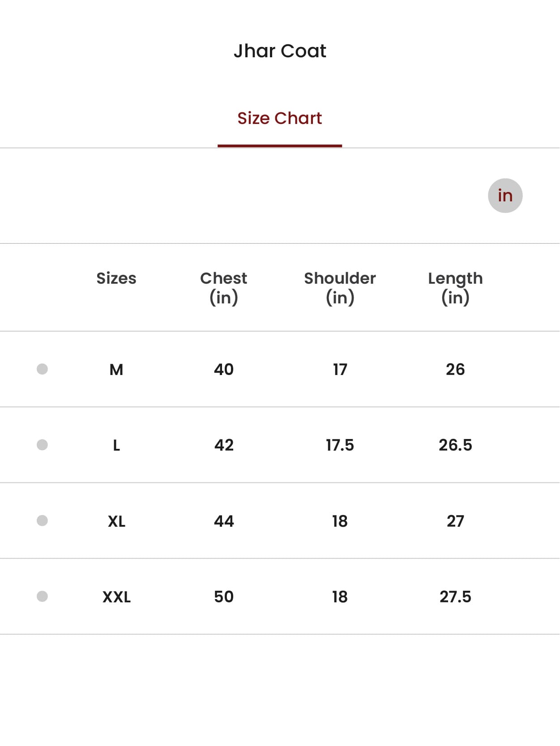The height and width of the screenshot is (746, 560).
Task: Click length value 27 in XL row
Action: point(455,521)
